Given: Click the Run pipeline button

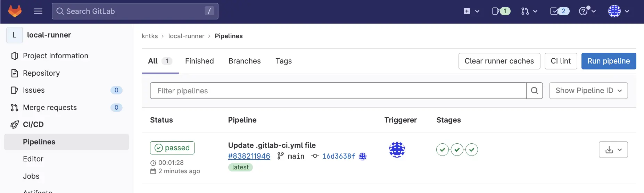Looking at the screenshot, I should click(609, 61).
